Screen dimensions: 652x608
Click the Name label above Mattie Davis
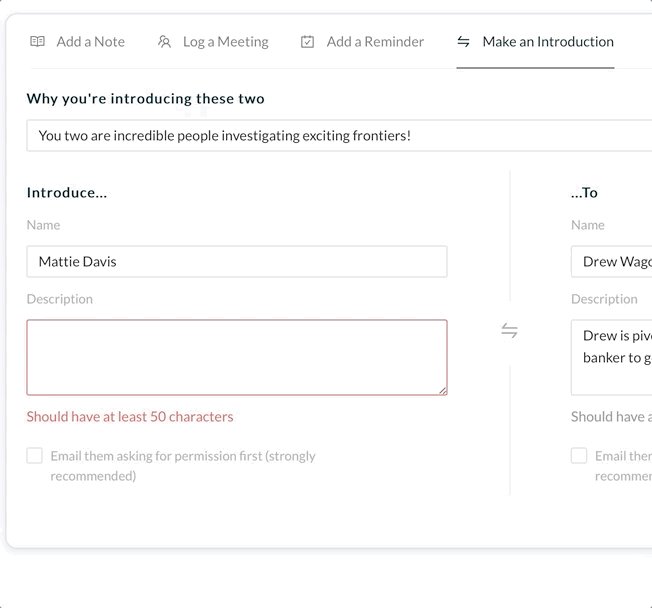[43, 225]
